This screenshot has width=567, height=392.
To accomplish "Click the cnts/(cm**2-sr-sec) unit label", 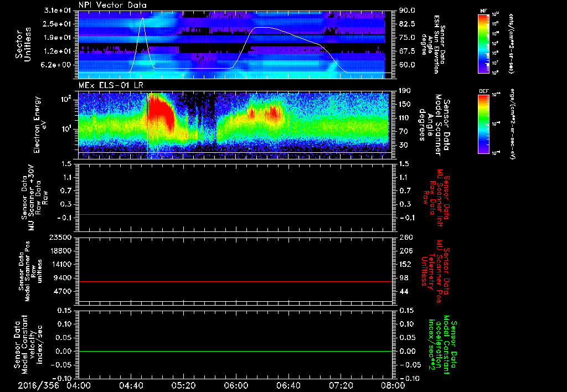I will pyautogui.click(x=511, y=44).
